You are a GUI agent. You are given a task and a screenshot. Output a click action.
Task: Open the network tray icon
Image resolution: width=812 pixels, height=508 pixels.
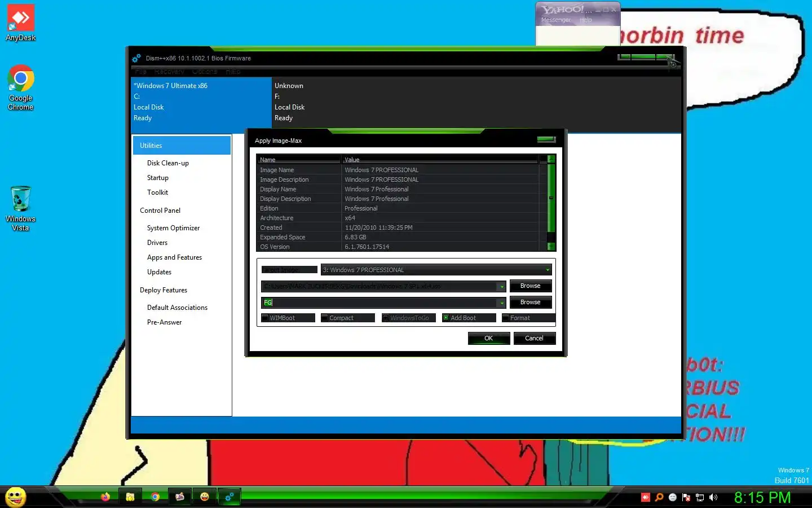click(x=700, y=497)
